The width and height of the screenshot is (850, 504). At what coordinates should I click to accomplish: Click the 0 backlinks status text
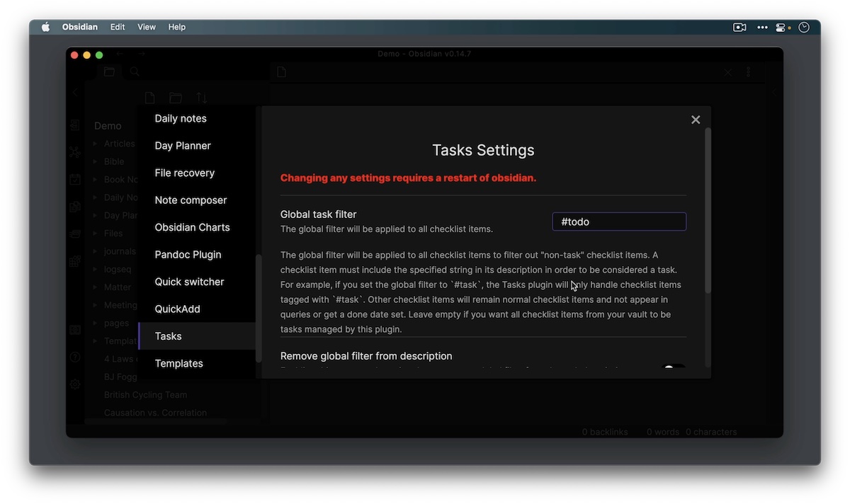[x=605, y=432]
